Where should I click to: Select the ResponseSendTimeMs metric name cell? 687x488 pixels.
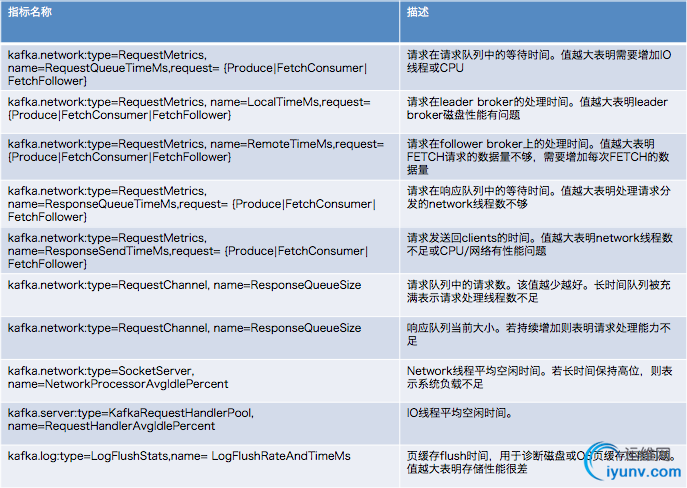click(200, 251)
